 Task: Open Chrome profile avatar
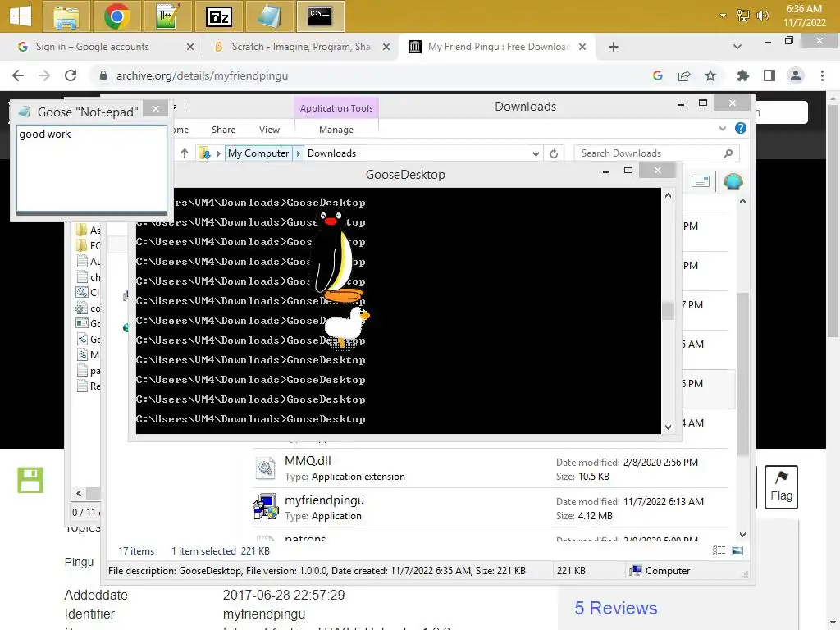796,76
